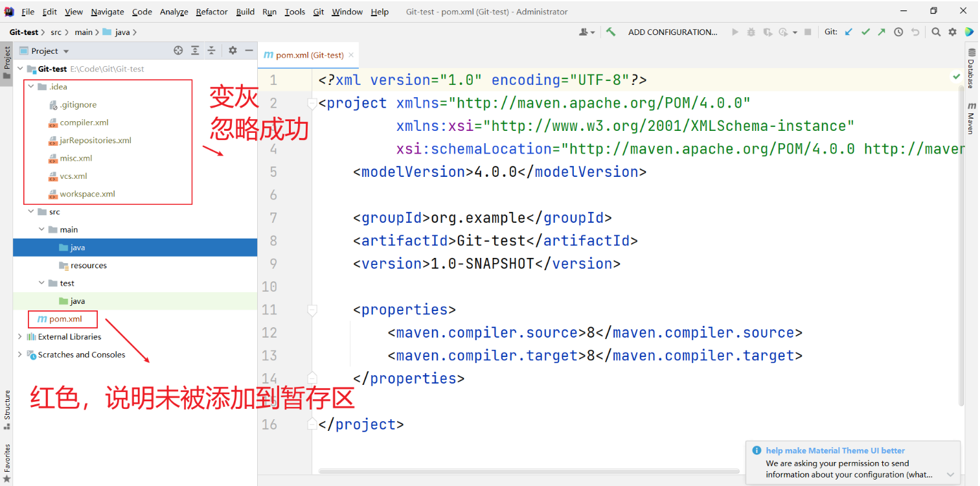Click the Run with Coverage icon
The width and height of the screenshot is (980, 486).
point(768,32)
